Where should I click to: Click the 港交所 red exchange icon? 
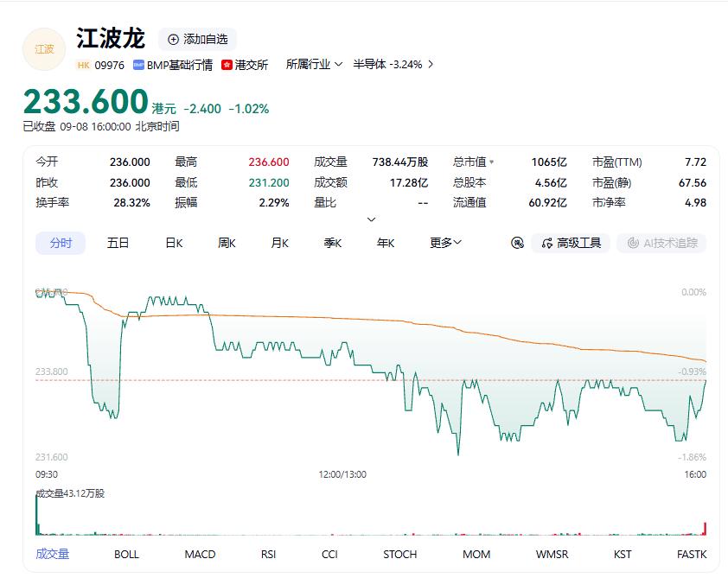click(227, 65)
